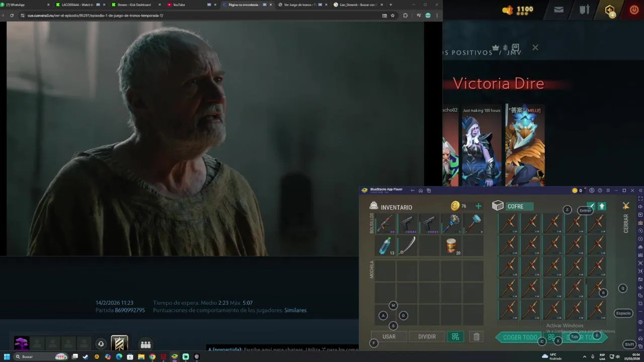Click the Dota armory shield icon
The height and width of the screenshot is (362, 644).
pyautogui.click(x=584, y=10)
